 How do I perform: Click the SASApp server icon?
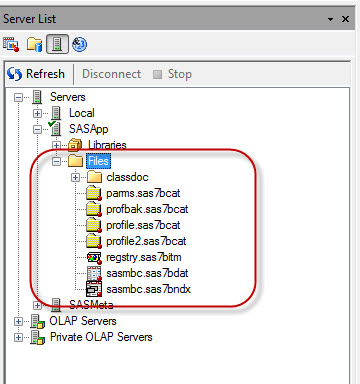click(x=55, y=129)
